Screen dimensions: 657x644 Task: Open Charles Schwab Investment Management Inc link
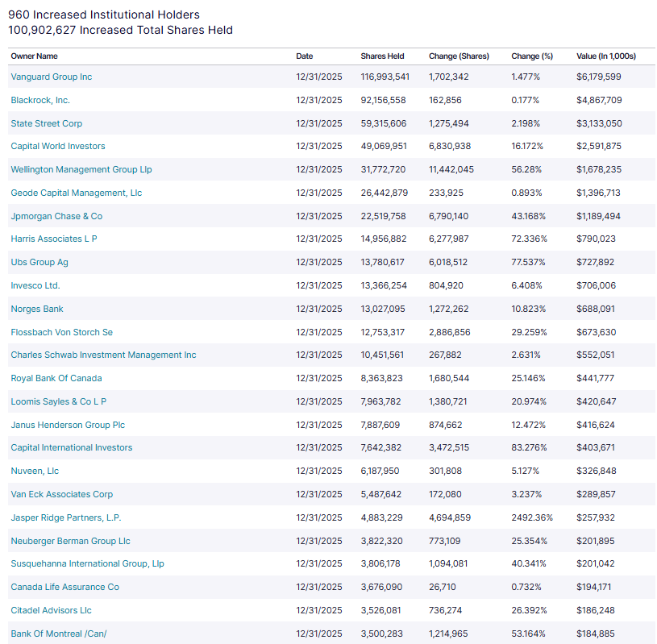103,355
